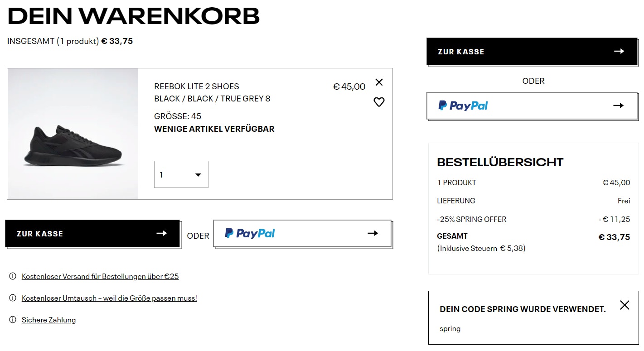Image resolution: width=644 pixels, height=351 pixels.
Task: Click the quantity dropdown's triangle arrow
Action: tap(198, 175)
